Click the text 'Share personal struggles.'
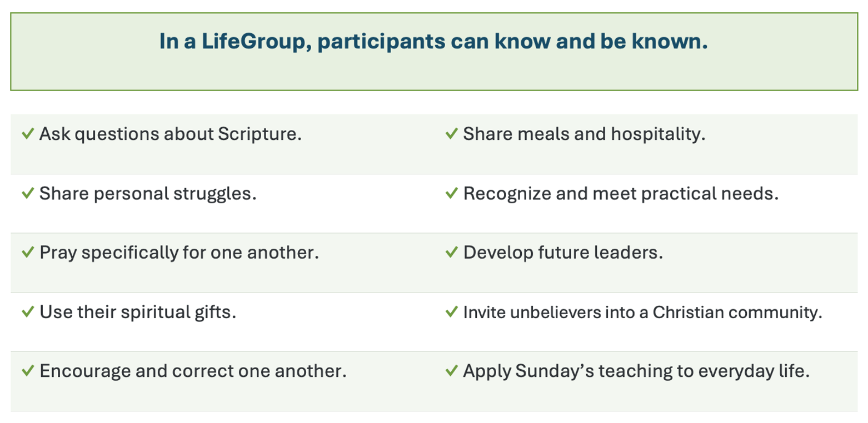This screenshot has width=868, height=423. click(x=148, y=194)
